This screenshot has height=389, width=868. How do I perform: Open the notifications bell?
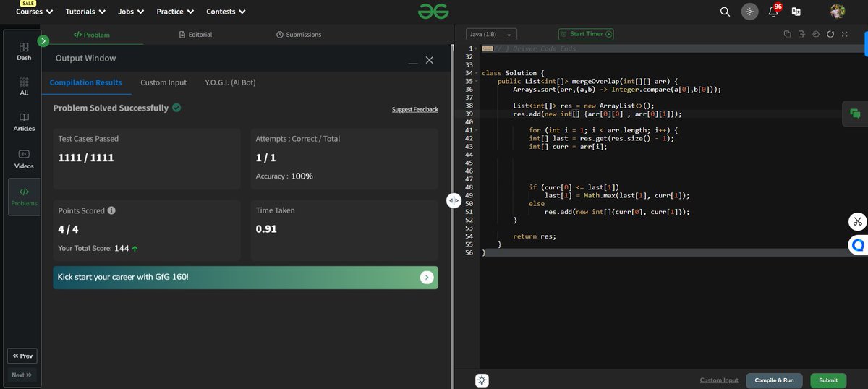coord(773,11)
